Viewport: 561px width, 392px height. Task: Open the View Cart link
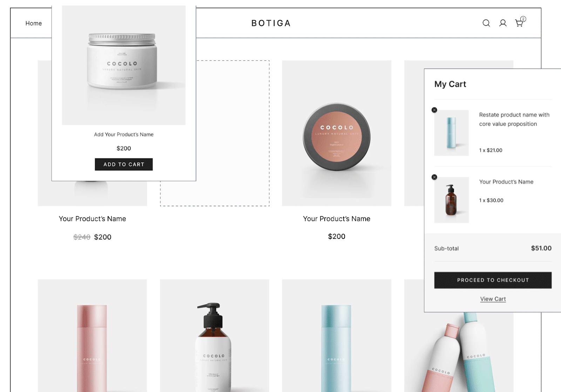pos(493,299)
